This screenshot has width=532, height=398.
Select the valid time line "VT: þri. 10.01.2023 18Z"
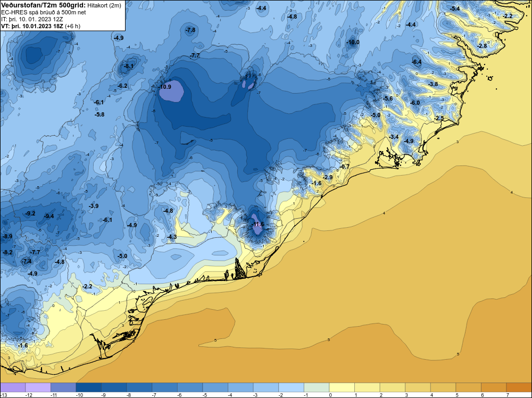[x=32, y=26]
